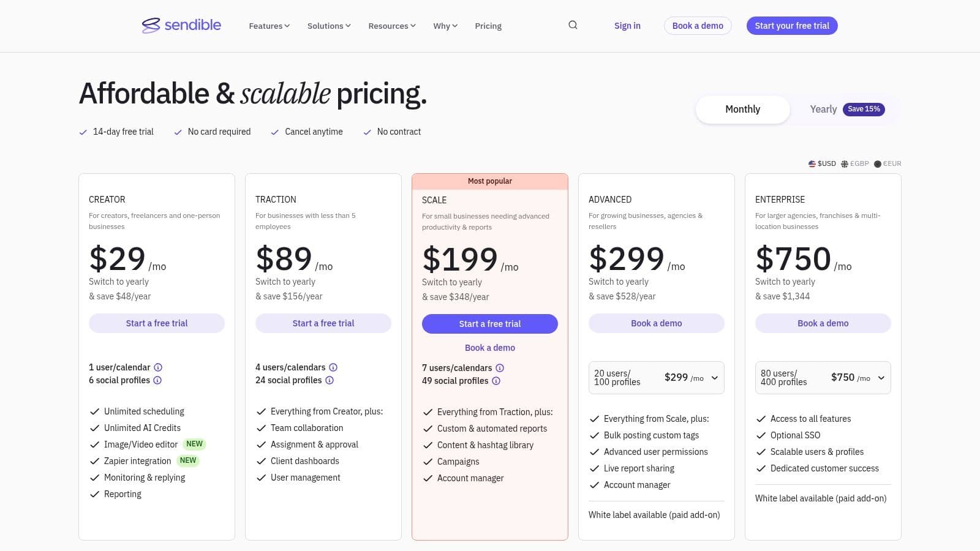Expand the Advanced plan users/profiles selector
The height and width of the screenshot is (551, 980).
coord(714,378)
